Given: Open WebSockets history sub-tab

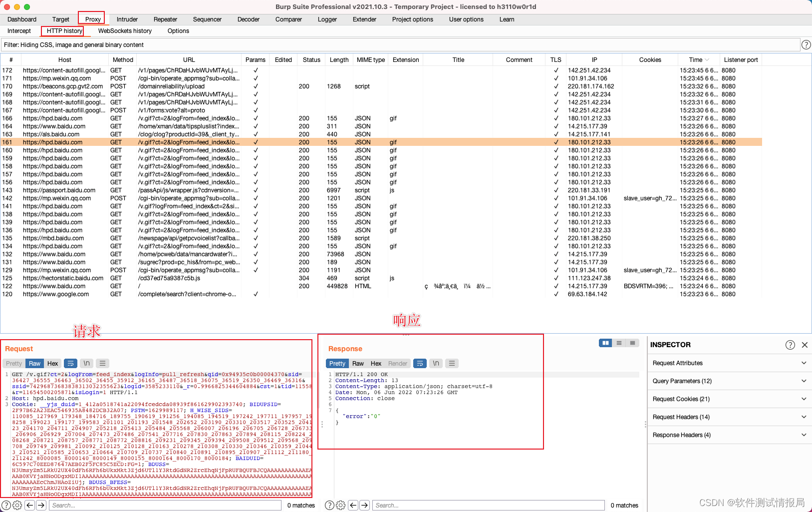Looking at the screenshot, I should [x=125, y=31].
